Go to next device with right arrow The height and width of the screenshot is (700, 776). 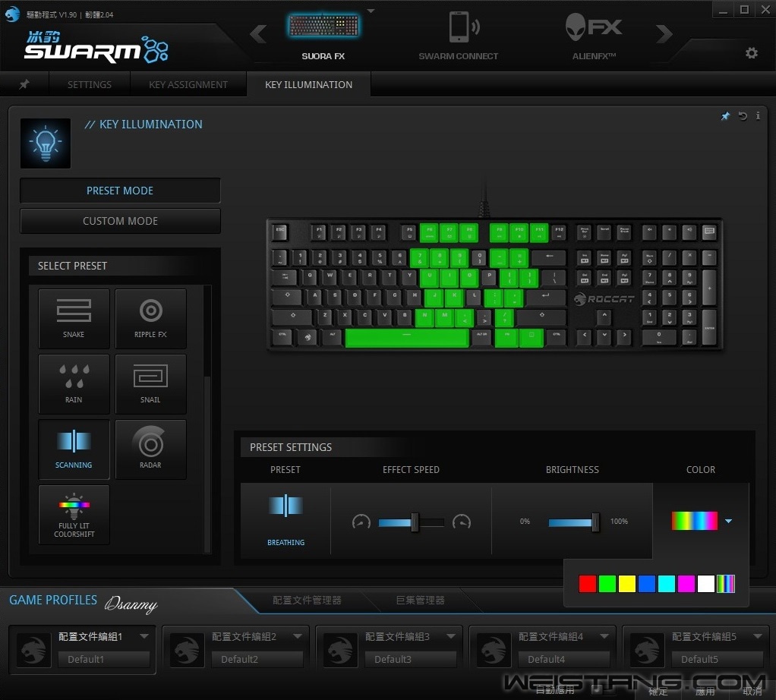(664, 34)
